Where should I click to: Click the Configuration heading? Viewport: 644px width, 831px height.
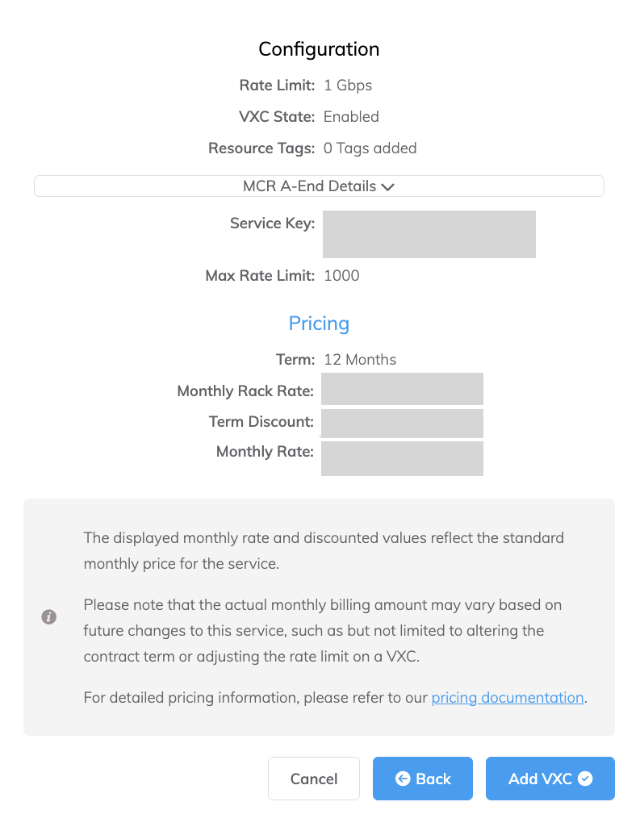319,49
